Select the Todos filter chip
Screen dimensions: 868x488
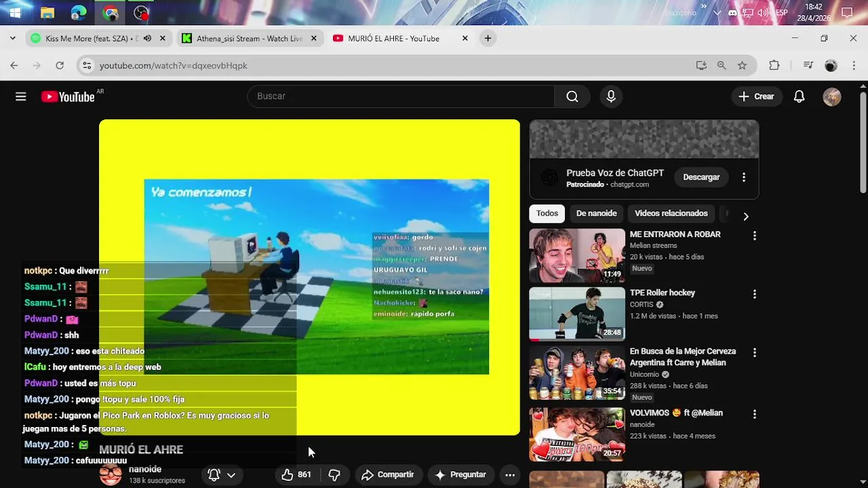tap(547, 213)
